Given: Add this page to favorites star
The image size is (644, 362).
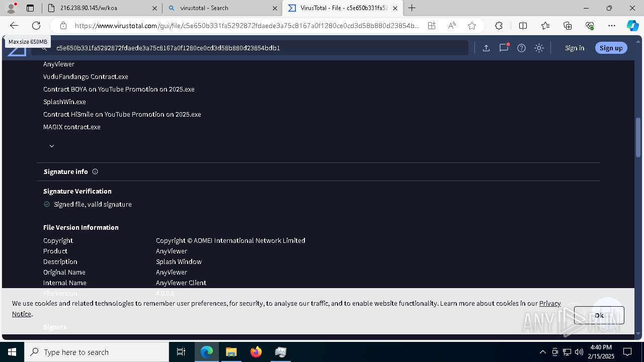Looking at the screenshot, I should 472,26.
